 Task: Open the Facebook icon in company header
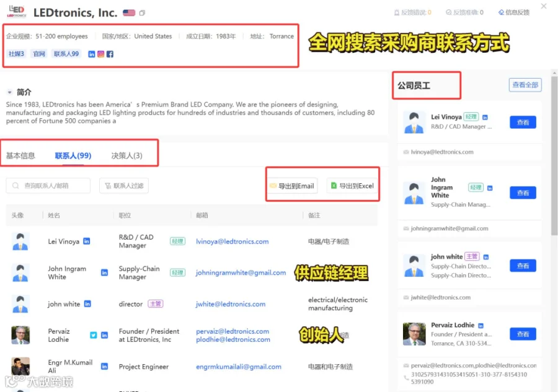click(x=110, y=54)
